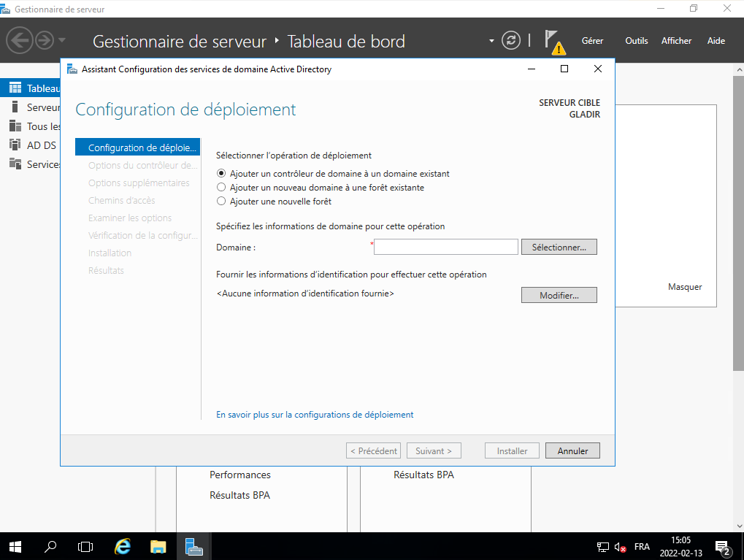Open the Windows Start menu
The image size is (744, 560).
pyautogui.click(x=15, y=547)
